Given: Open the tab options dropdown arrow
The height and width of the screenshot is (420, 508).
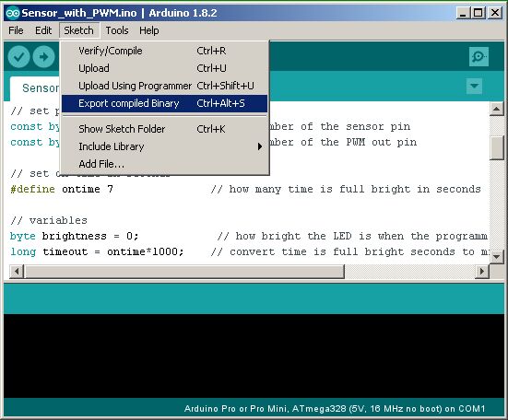Looking at the screenshot, I should [474, 86].
